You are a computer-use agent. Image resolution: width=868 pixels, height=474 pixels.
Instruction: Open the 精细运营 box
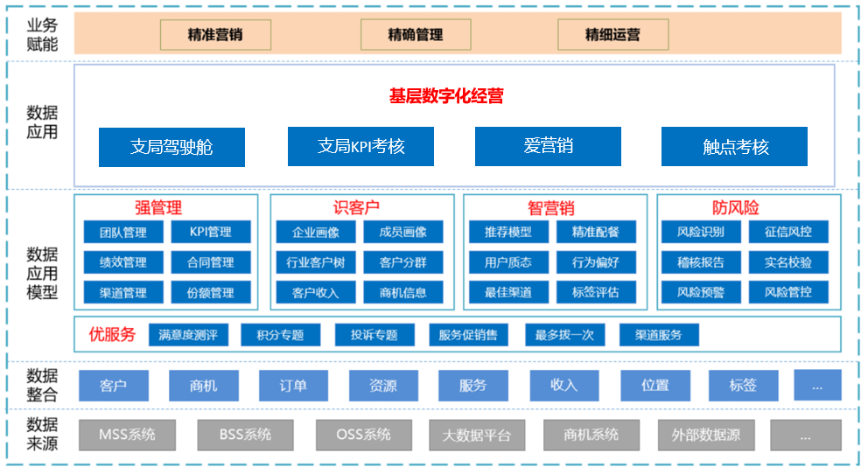[612, 35]
